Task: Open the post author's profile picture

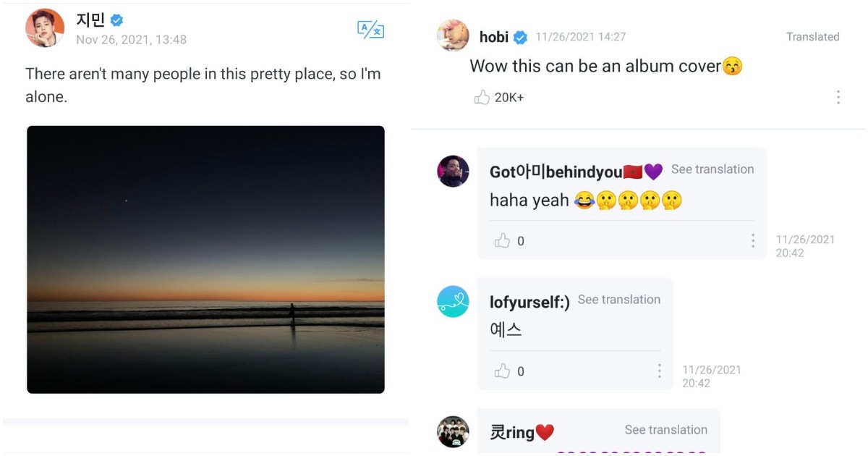Action: tap(45, 28)
